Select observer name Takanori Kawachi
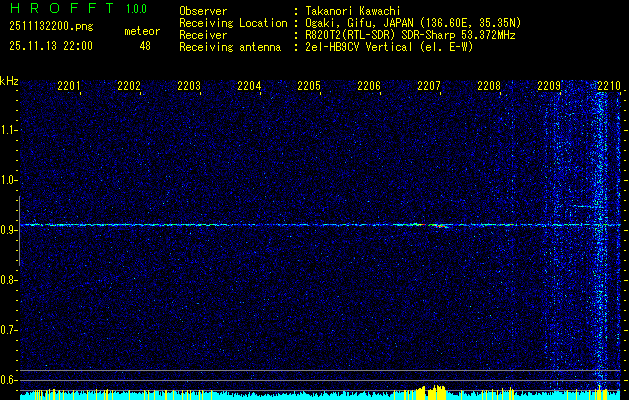This screenshot has width=629, height=400. coord(355,10)
